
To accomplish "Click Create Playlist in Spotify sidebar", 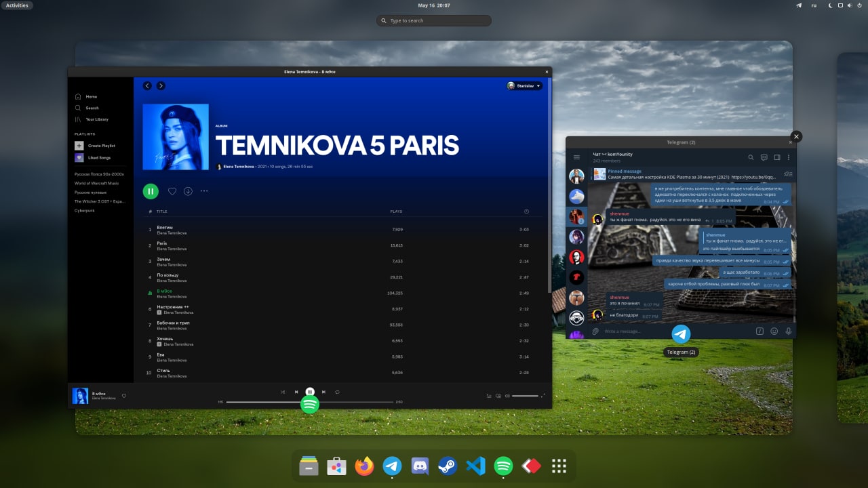I will (95, 146).
